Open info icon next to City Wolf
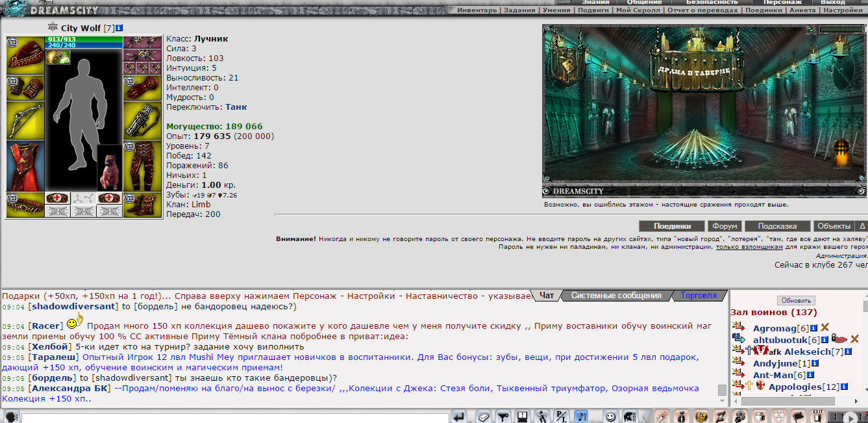 click(120, 28)
